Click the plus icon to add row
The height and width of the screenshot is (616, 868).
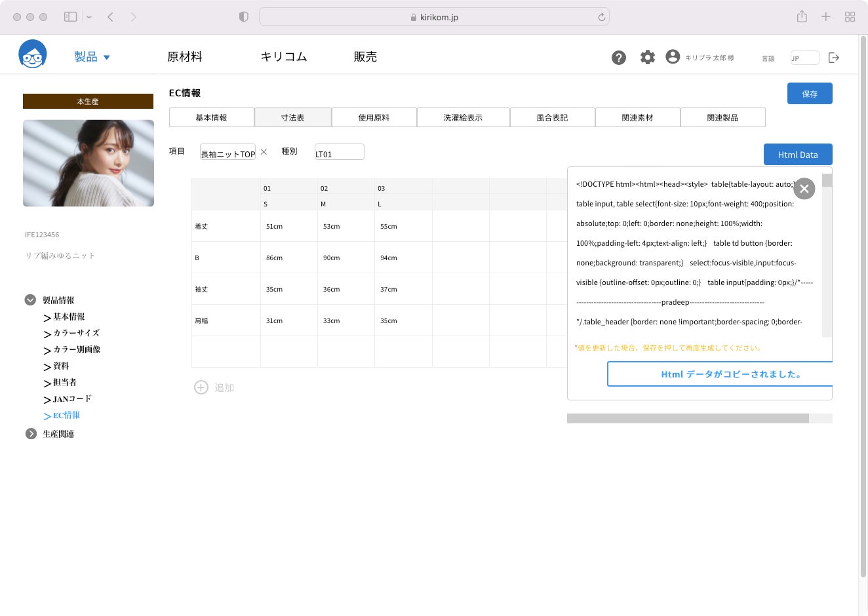point(201,387)
